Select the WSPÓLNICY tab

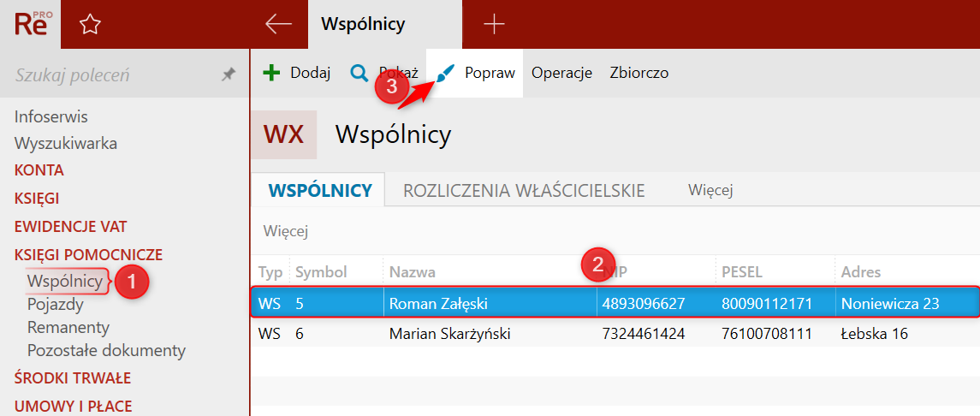(321, 191)
